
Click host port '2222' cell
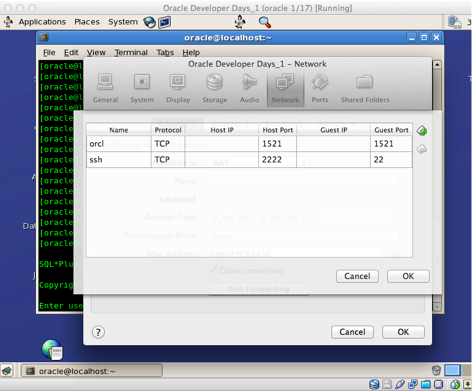277,160
